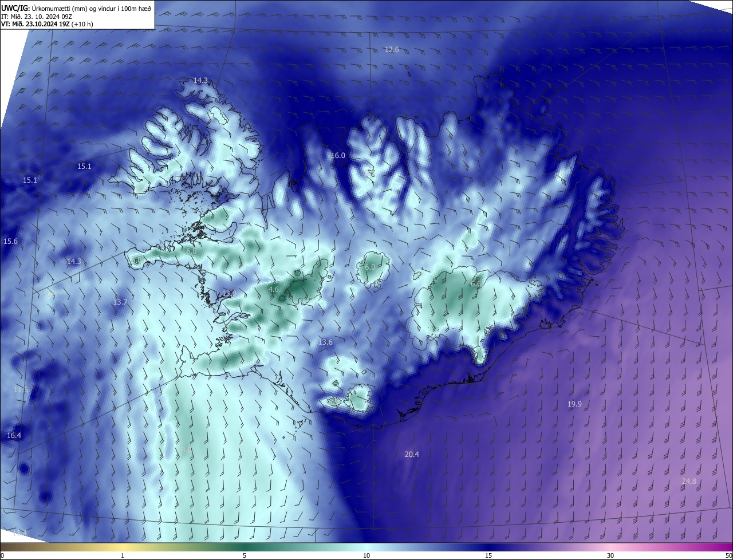Click the color scale at the 30 tick
This screenshot has width=733, height=560.
point(610,555)
